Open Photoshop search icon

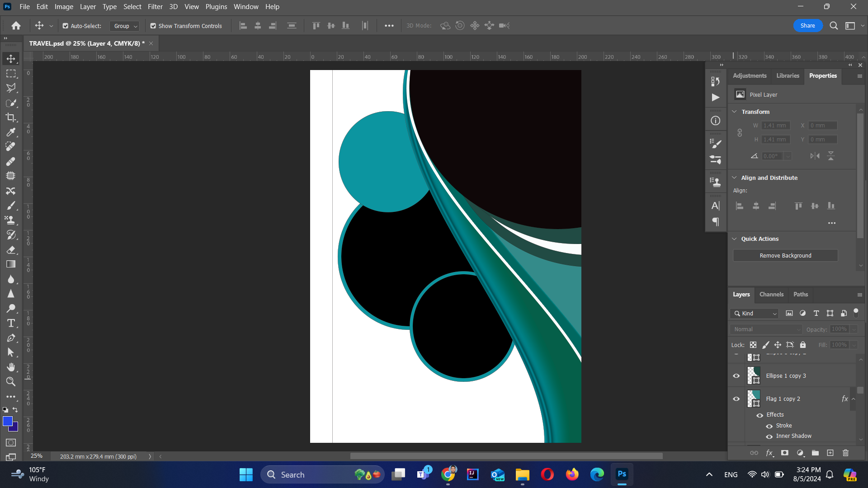tap(834, 26)
